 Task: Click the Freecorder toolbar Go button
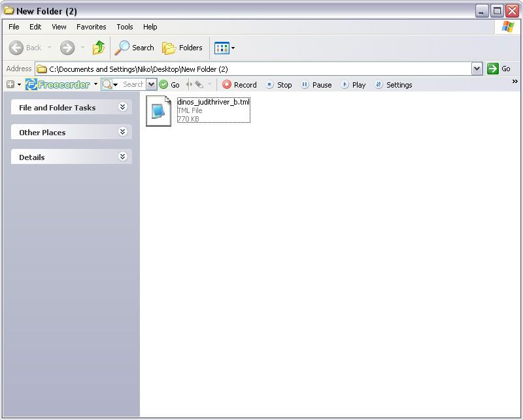[169, 85]
